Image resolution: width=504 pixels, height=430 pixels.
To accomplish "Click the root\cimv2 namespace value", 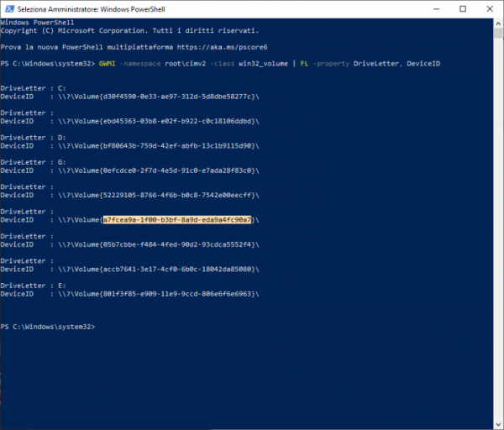I will (185, 64).
